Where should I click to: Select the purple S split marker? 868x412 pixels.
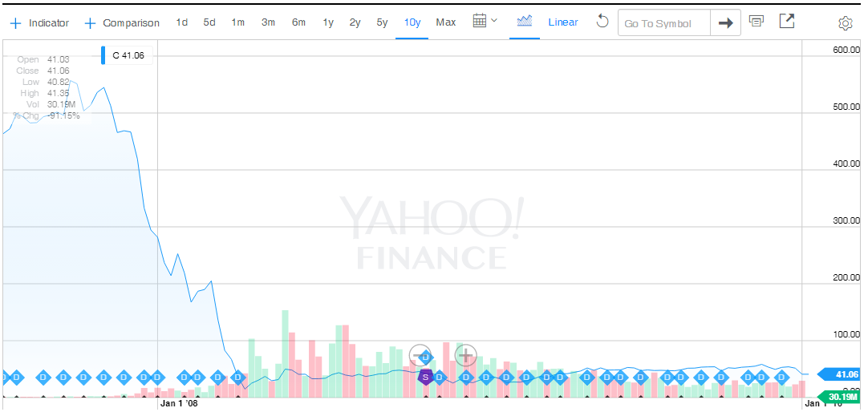coord(425,378)
